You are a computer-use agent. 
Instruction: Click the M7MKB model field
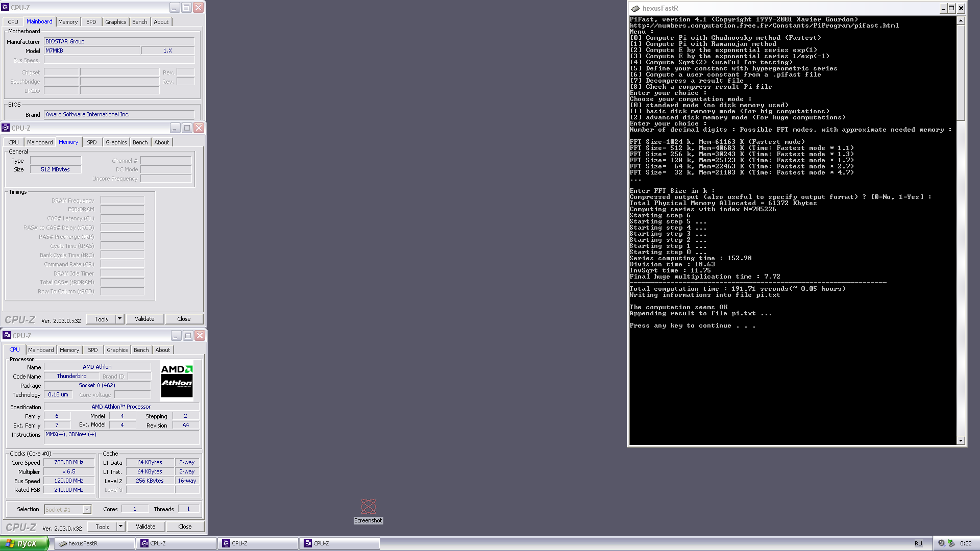point(92,51)
